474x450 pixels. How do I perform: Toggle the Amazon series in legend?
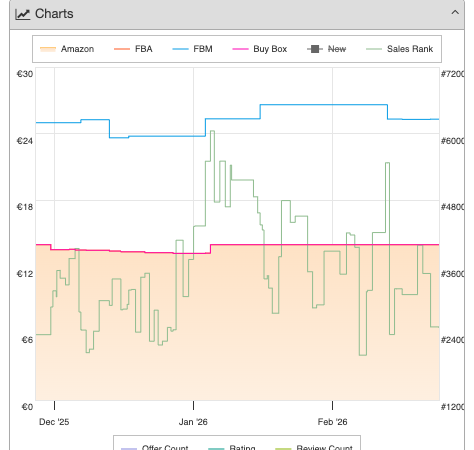tap(67, 49)
